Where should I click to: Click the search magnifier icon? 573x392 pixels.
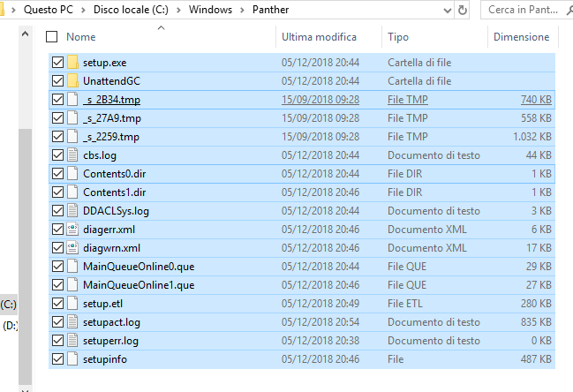point(569,10)
